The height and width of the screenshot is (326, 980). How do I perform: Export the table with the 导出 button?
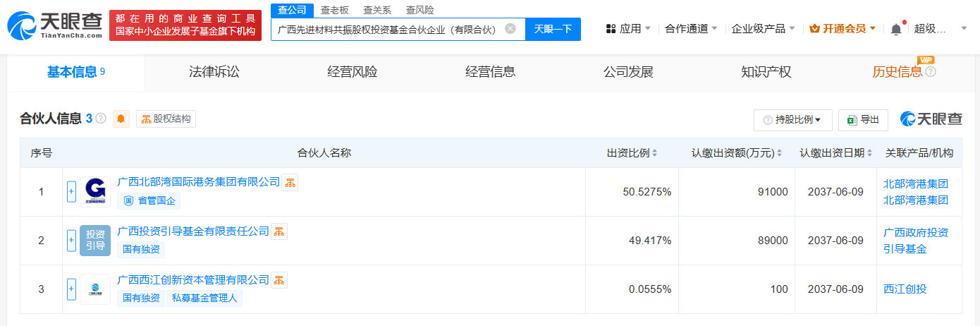coord(863,120)
